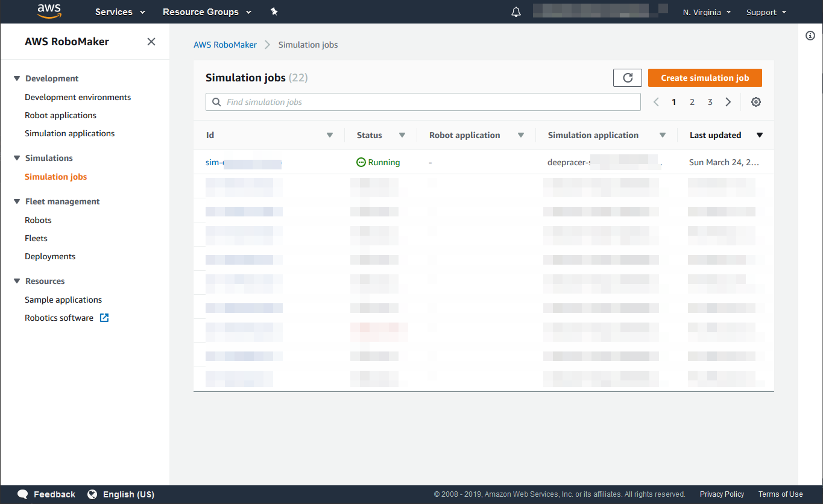Click the AWS logo home icon
Image resolution: width=823 pixels, height=504 pixels.
(49, 11)
